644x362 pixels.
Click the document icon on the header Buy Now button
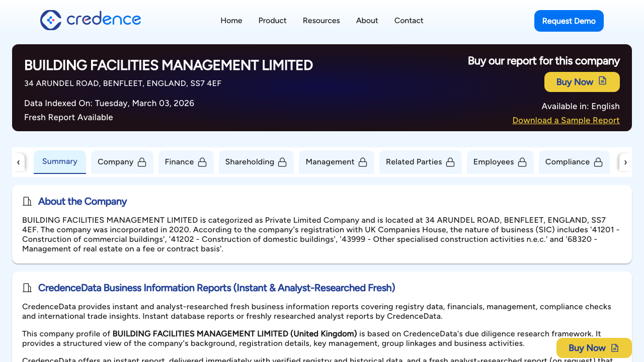click(x=603, y=81)
